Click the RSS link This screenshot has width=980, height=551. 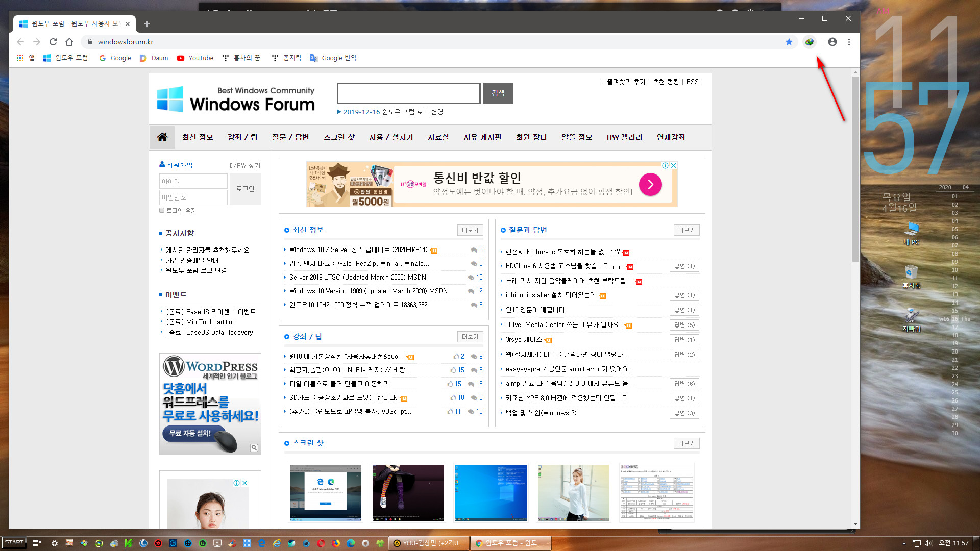click(x=692, y=82)
